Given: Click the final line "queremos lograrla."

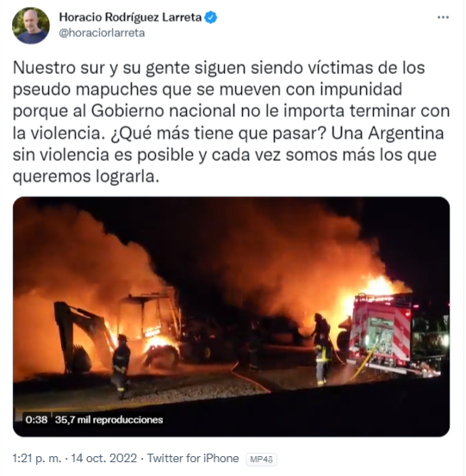Looking at the screenshot, I should coord(86,176).
